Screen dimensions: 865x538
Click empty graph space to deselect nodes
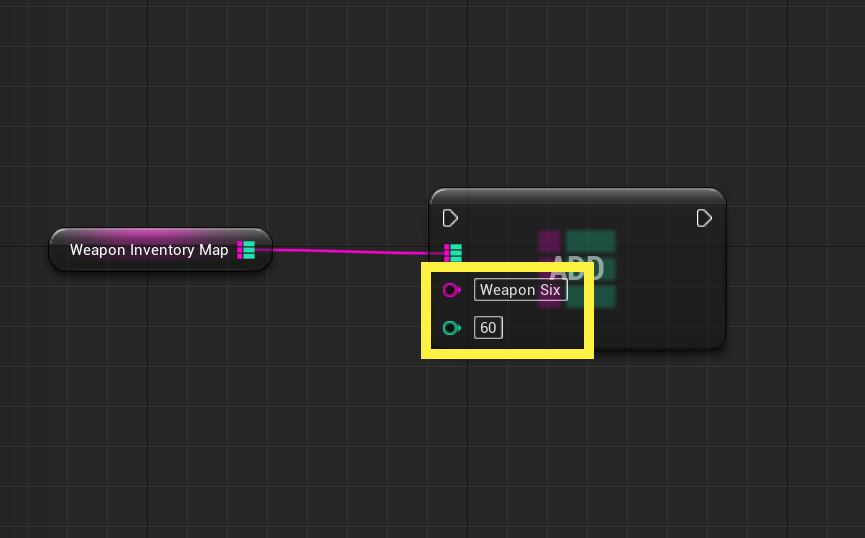(x=221, y=414)
